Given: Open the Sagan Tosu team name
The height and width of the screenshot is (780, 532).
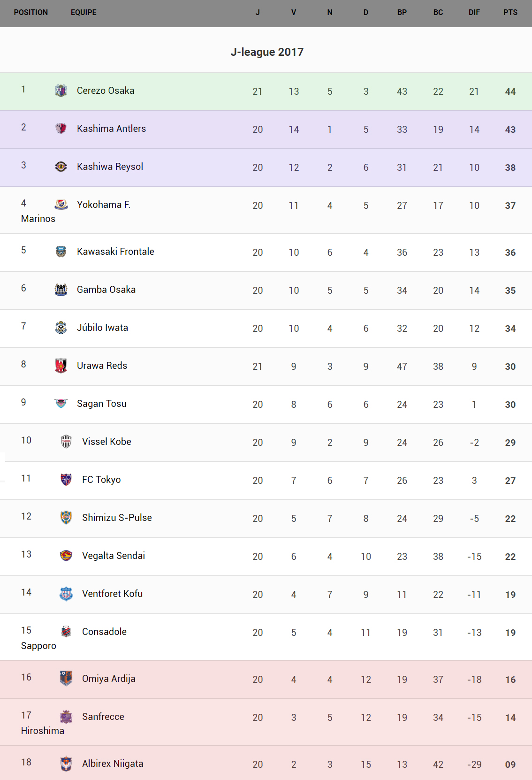Looking at the screenshot, I should (102, 404).
